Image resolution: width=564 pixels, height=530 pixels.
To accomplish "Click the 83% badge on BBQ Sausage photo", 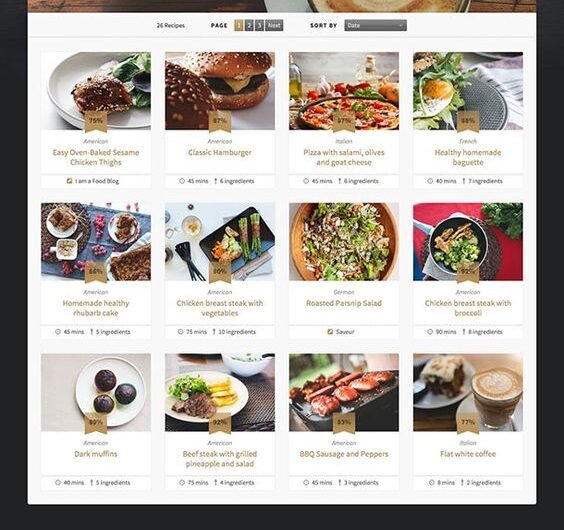I will pos(344,423).
